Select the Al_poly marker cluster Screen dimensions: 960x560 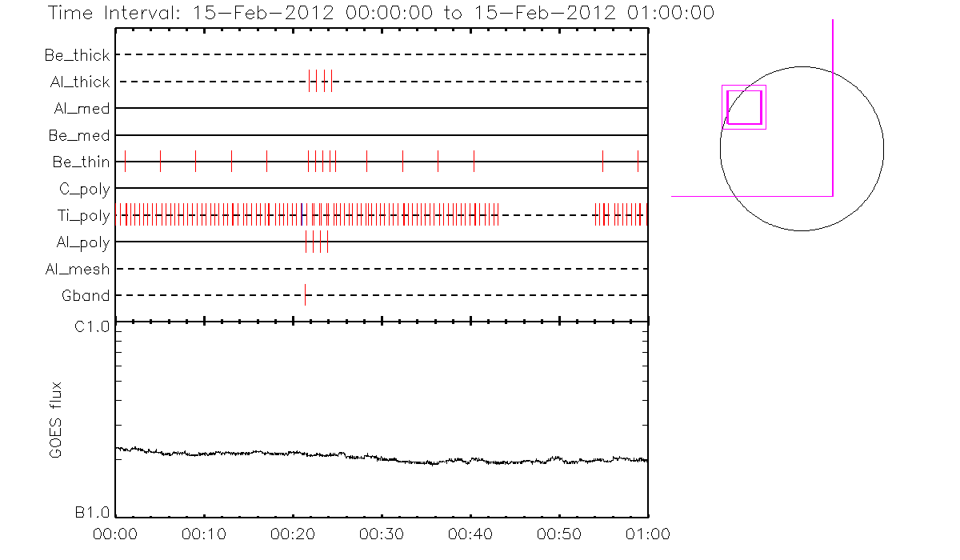[317, 242]
